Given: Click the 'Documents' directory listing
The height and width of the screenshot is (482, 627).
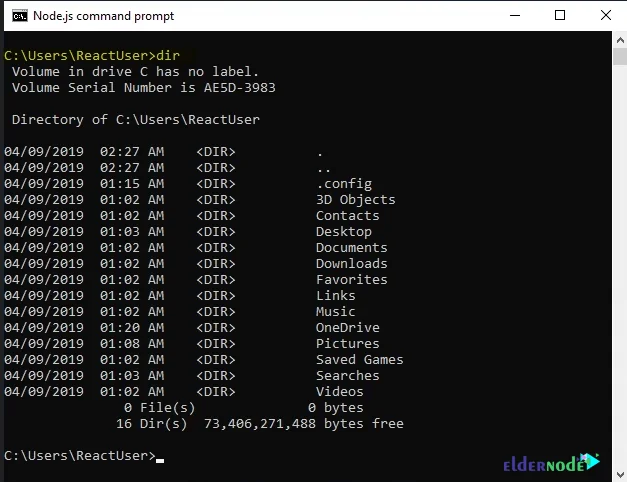Looking at the screenshot, I should tap(351, 248).
